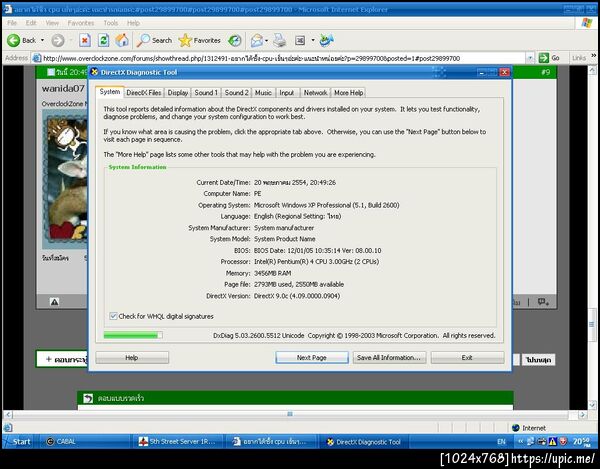
Task: Open the View menu in Internet Explorer
Action: click(x=52, y=23)
